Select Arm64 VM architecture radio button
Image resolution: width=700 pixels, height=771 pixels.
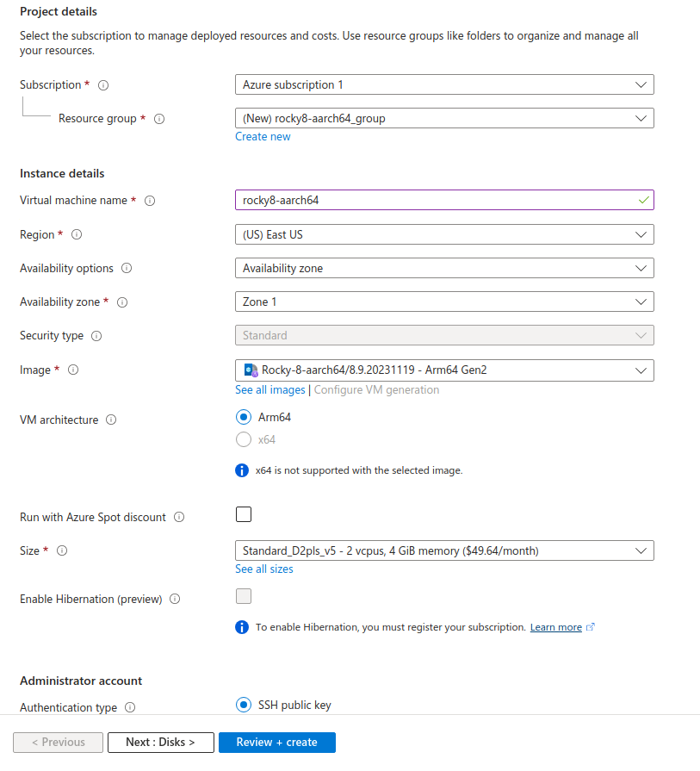click(244, 418)
